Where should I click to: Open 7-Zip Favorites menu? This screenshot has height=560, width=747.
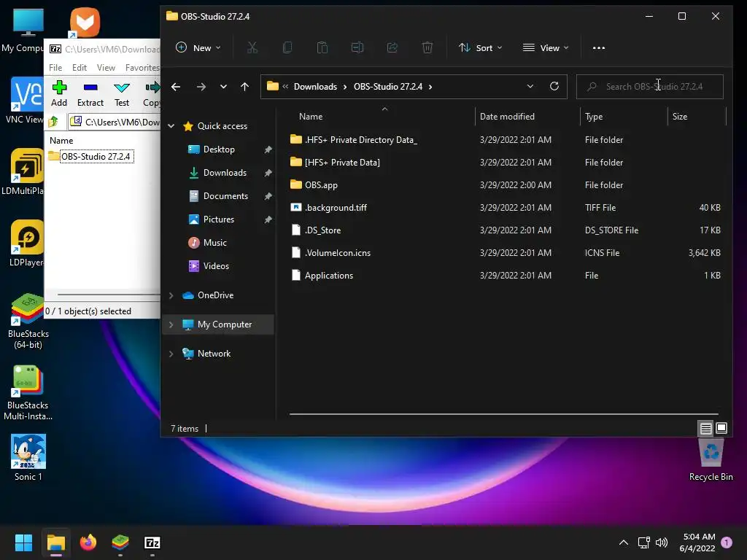tap(142, 68)
